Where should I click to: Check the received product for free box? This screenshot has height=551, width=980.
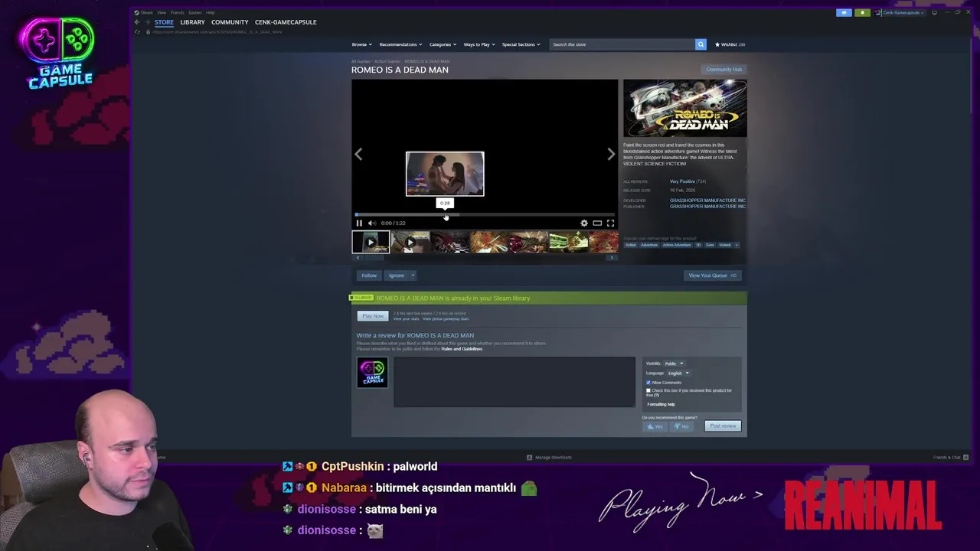click(648, 390)
